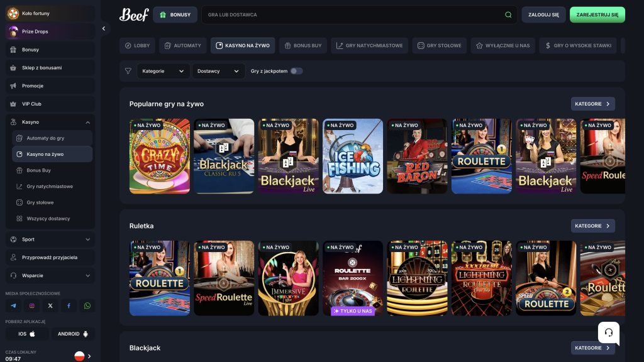Download the iOS app
Image resolution: width=644 pixels, height=362 pixels.
point(26,334)
